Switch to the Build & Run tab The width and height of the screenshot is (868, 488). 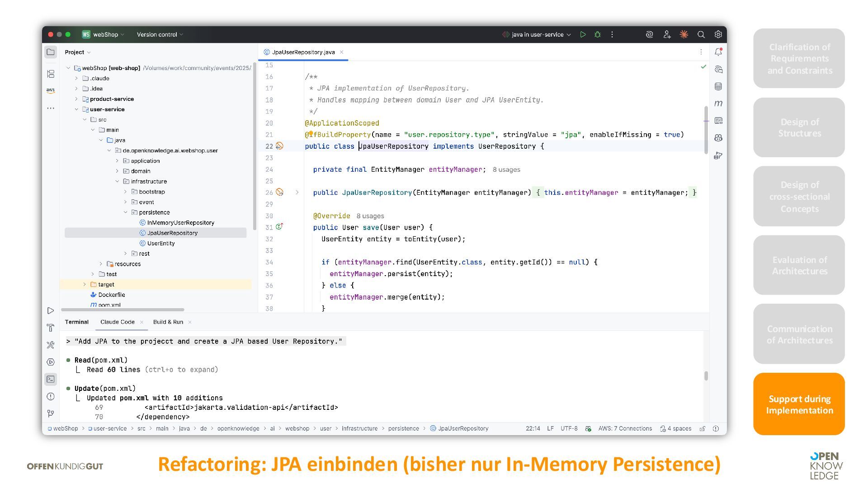tap(168, 322)
